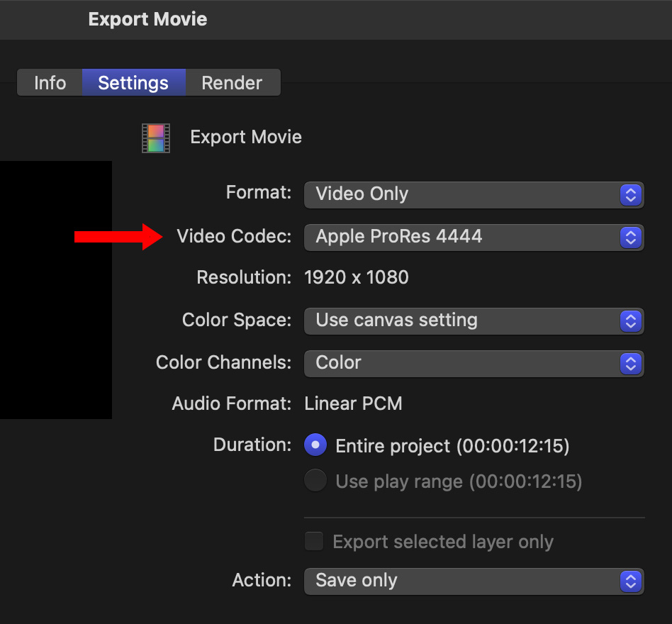The image size is (672, 624).
Task: Click the Export Movie window title bar
Action: click(x=147, y=19)
